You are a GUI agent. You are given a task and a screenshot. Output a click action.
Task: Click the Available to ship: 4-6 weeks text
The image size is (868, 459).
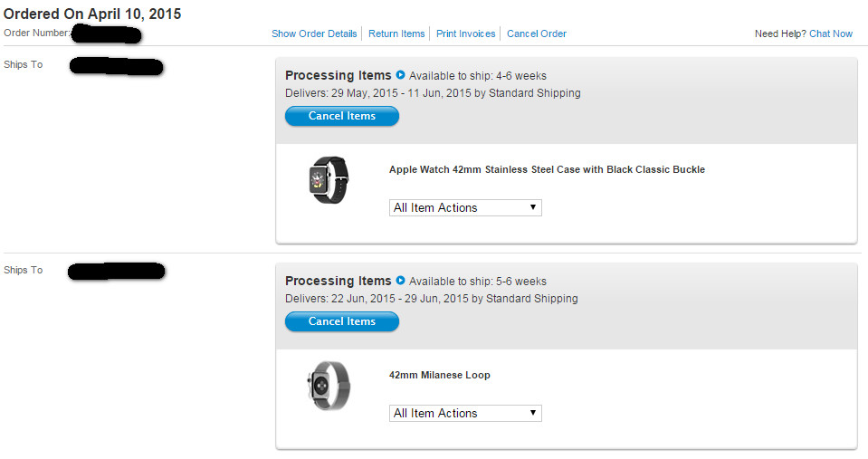[x=478, y=76]
